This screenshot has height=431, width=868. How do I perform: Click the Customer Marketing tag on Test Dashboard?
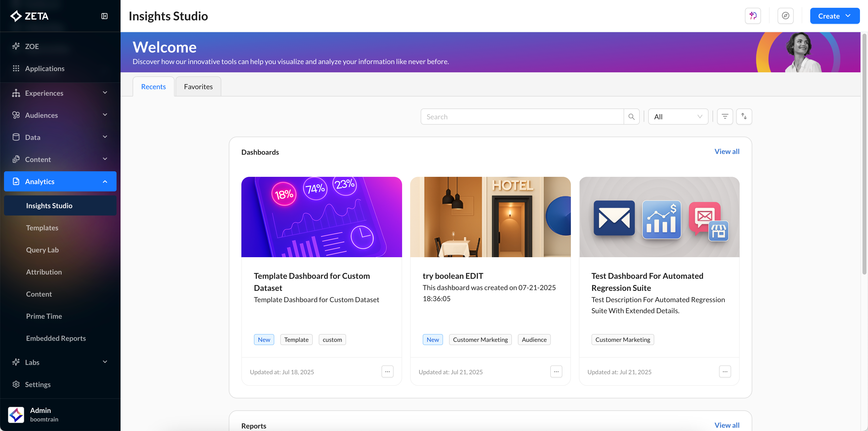tap(622, 340)
